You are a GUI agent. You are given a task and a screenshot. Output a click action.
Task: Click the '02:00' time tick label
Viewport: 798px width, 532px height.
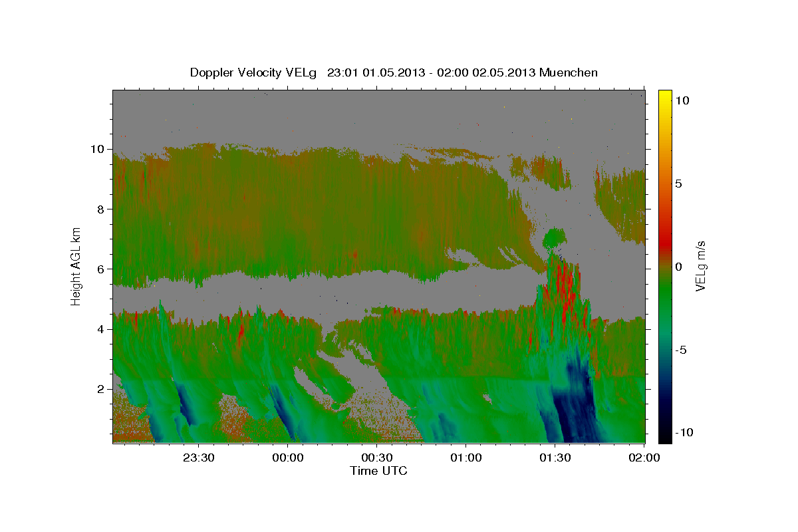pyautogui.click(x=644, y=458)
